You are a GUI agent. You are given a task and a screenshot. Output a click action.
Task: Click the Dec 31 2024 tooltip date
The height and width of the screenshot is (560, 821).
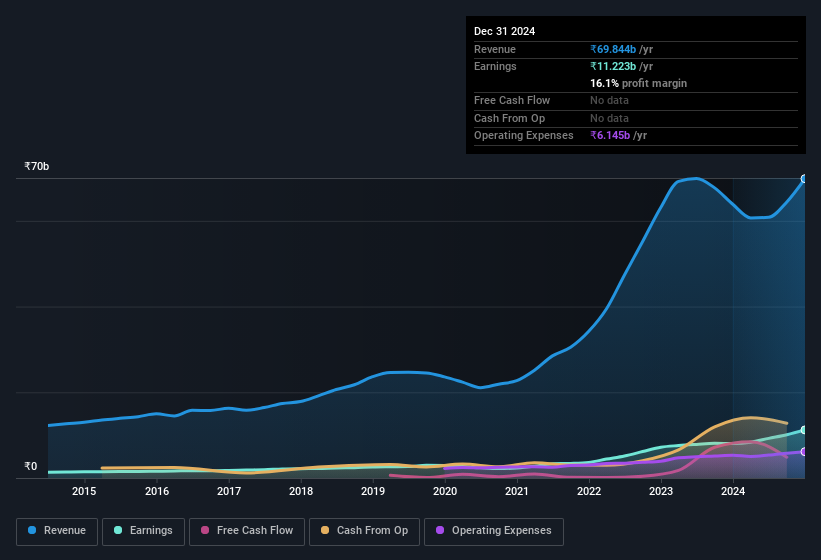tap(504, 31)
